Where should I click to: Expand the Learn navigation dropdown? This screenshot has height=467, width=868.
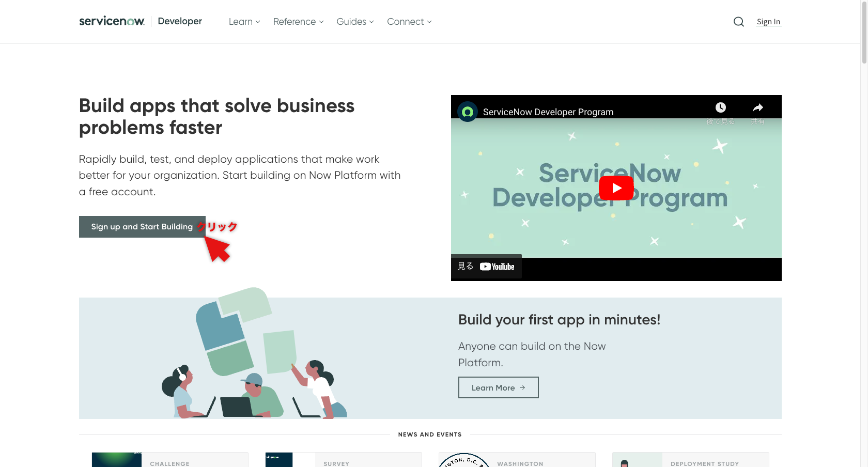243,22
